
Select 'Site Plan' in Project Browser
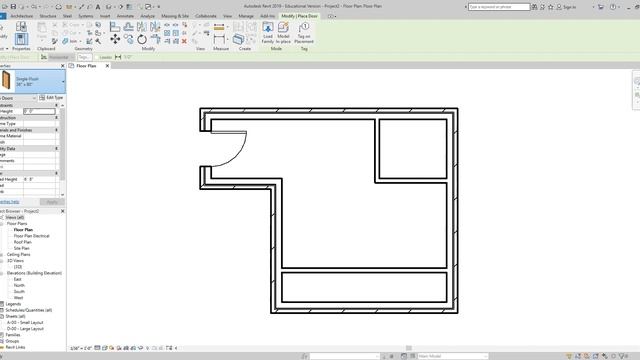coord(22,248)
